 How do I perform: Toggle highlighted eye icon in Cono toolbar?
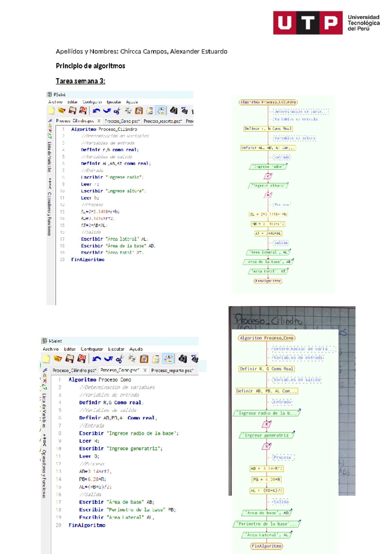point(168,359)
